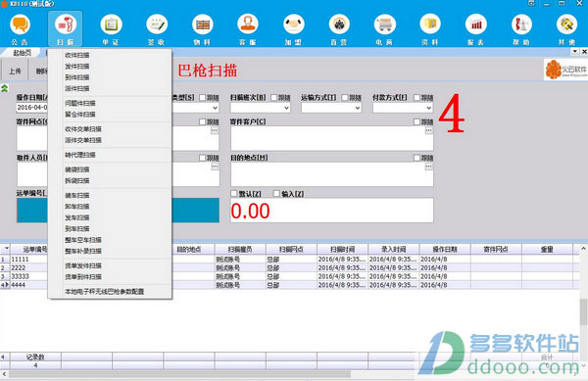Viewport: 588px width, 381px height.
Task: Enable 跟随 checkbox beside 运输方式[T]
Action: 345,97
